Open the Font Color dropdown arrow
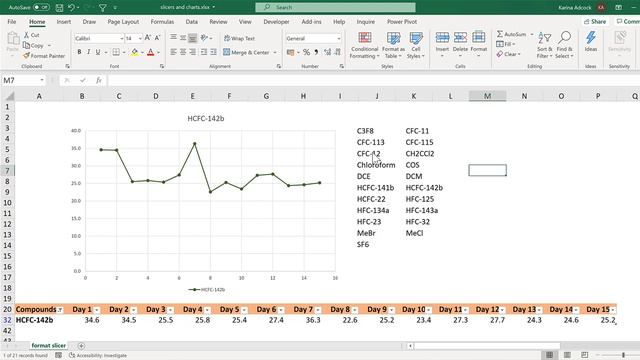This screenshot has width=640, height=360. 158,52
